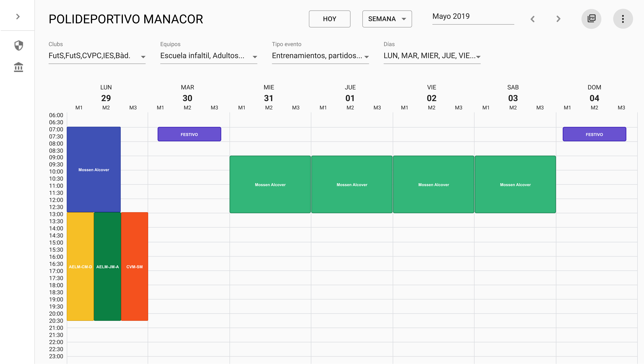Go to previous week arrow
This screenshot has width=644, height=364.
coord(533,19)
